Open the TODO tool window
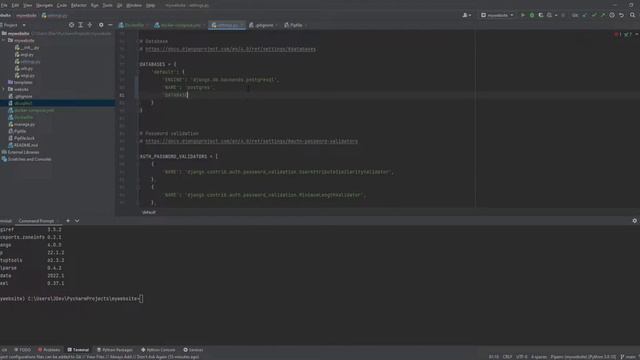This screenshot has height=360, width=640. coord(22,350)
